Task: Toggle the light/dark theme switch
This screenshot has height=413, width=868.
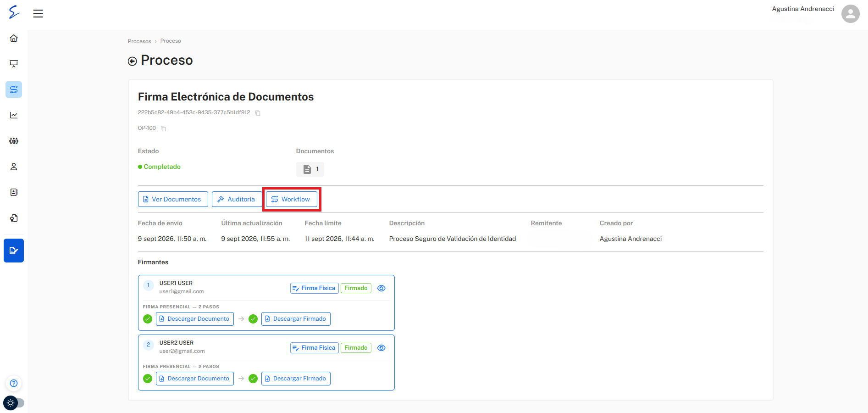Action: click(x=14, y=403)
